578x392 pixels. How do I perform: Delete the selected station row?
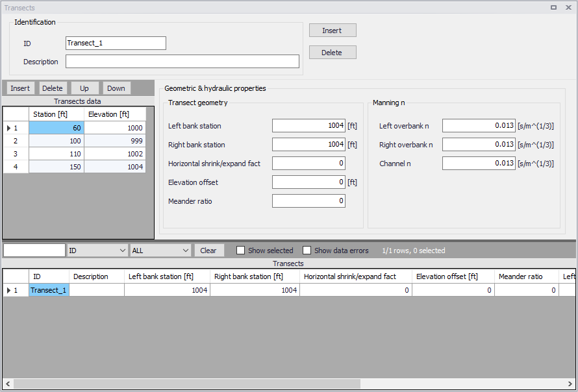point(53,88)
